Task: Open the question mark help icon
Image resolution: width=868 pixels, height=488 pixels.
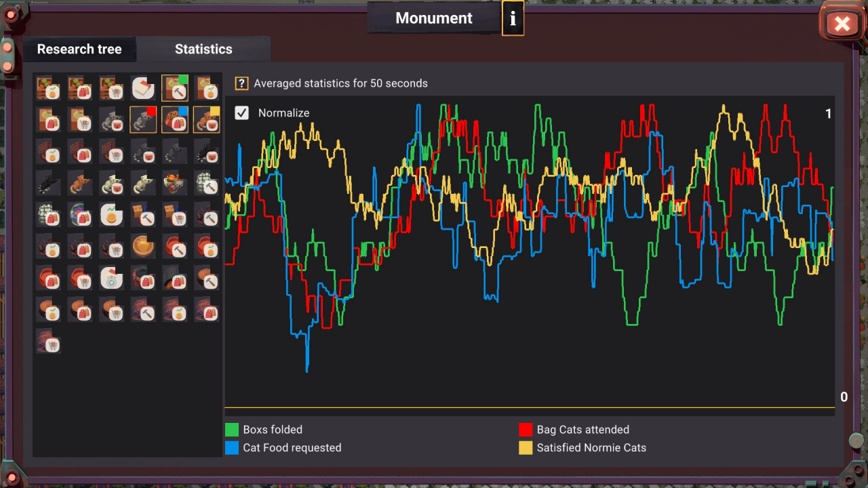Action: tap(241, 83)
